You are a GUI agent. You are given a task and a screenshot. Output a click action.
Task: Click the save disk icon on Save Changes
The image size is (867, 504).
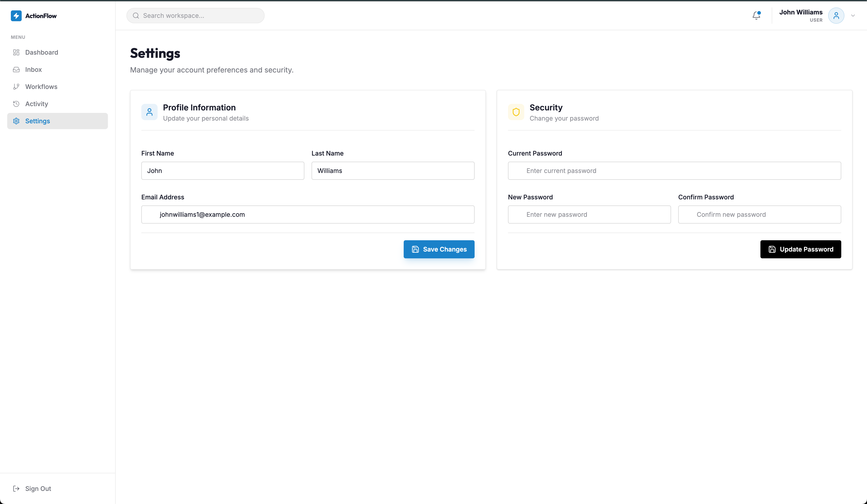click(x=415, y=249)
